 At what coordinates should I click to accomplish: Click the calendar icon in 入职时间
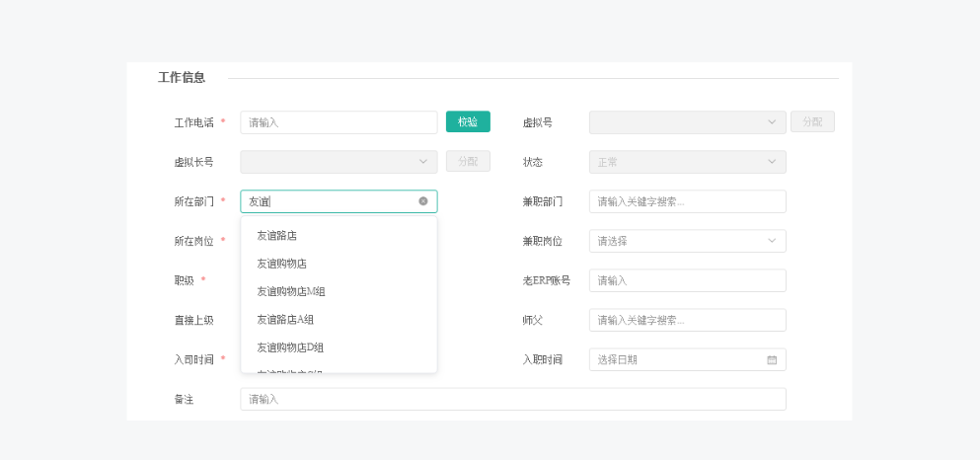(772, 360)
